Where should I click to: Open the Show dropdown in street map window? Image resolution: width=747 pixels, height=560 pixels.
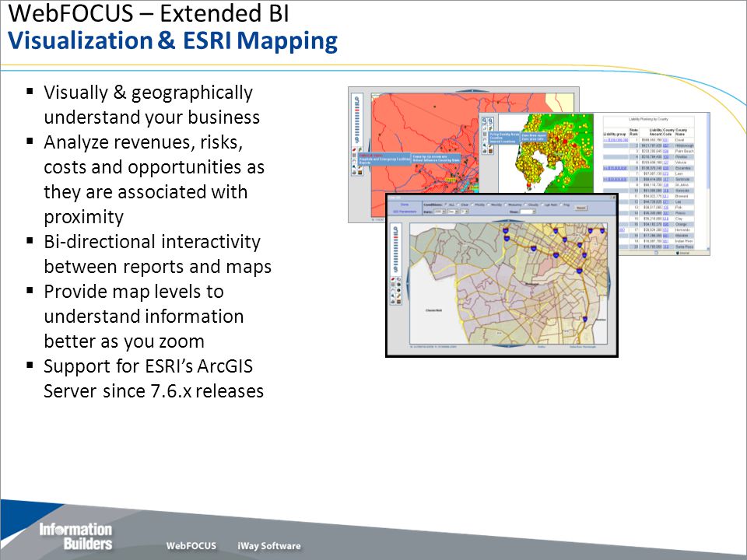(528, 212)
